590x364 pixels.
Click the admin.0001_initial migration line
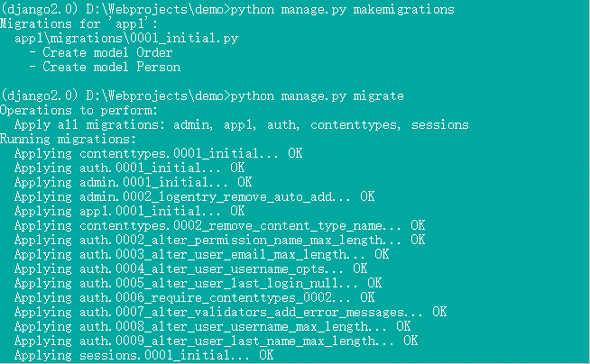[x=133, y=182]
